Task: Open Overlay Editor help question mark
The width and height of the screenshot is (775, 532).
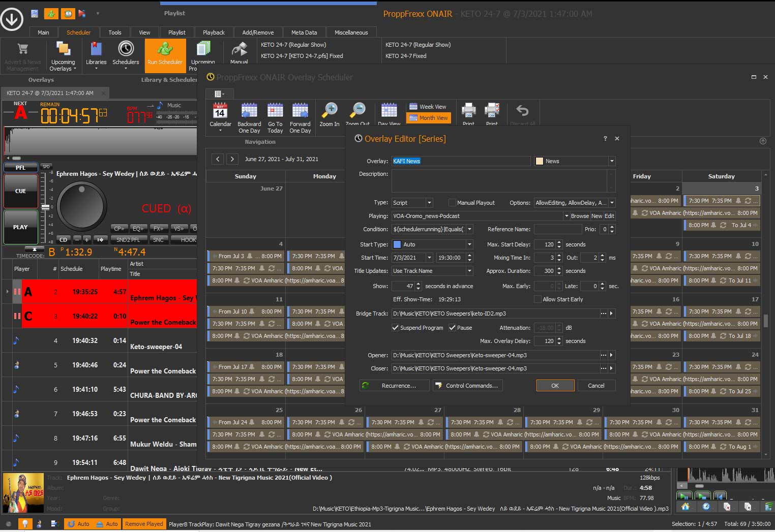Action: pyautogui.click(x=605, y=138)
